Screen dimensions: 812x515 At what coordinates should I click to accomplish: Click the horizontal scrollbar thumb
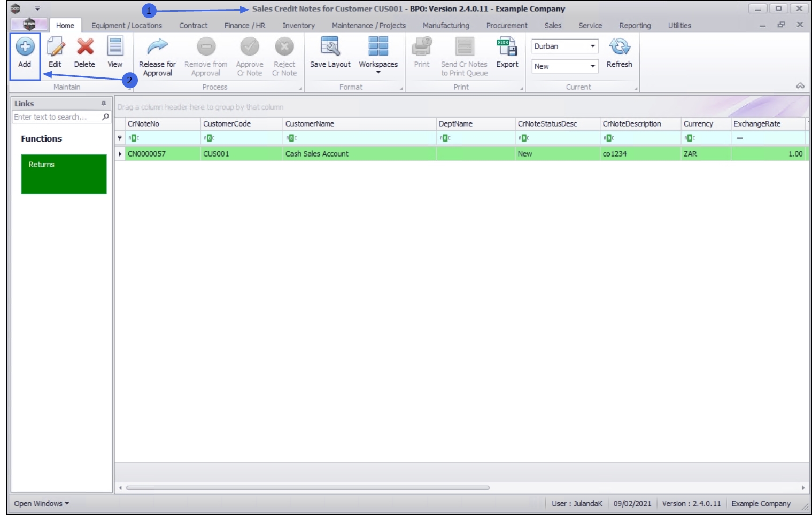point(307,487)
